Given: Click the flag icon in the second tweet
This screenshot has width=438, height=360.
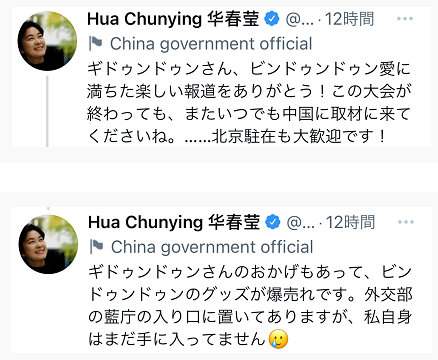Looking at the screenshot, I should (96, 247).
